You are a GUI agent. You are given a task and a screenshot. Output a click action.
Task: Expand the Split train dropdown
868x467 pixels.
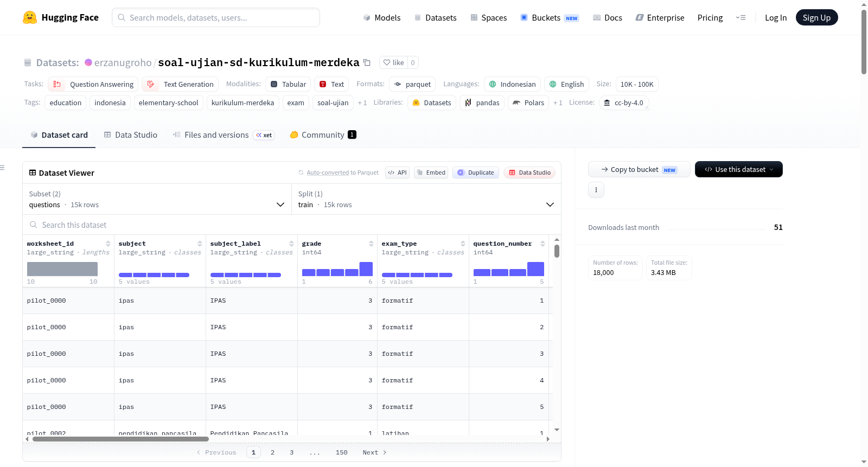tap(426, 199)
